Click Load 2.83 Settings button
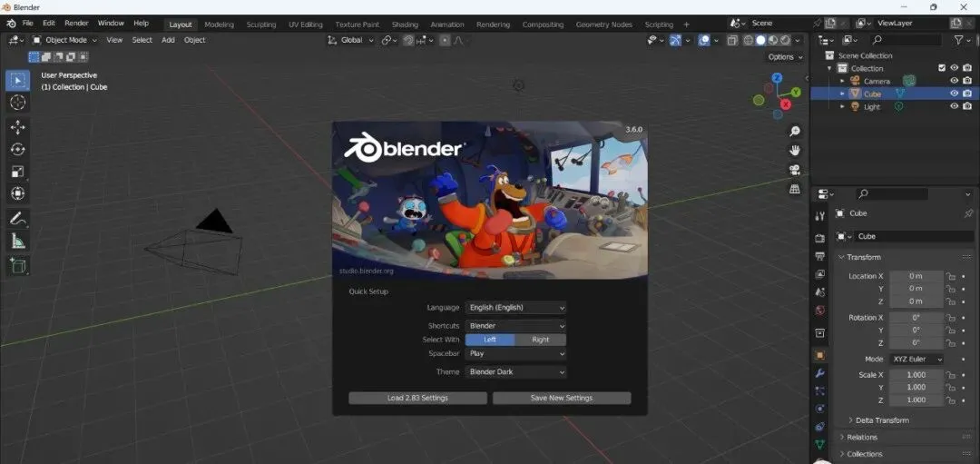The height and width of the screenshot is (464, 980). 417,398
